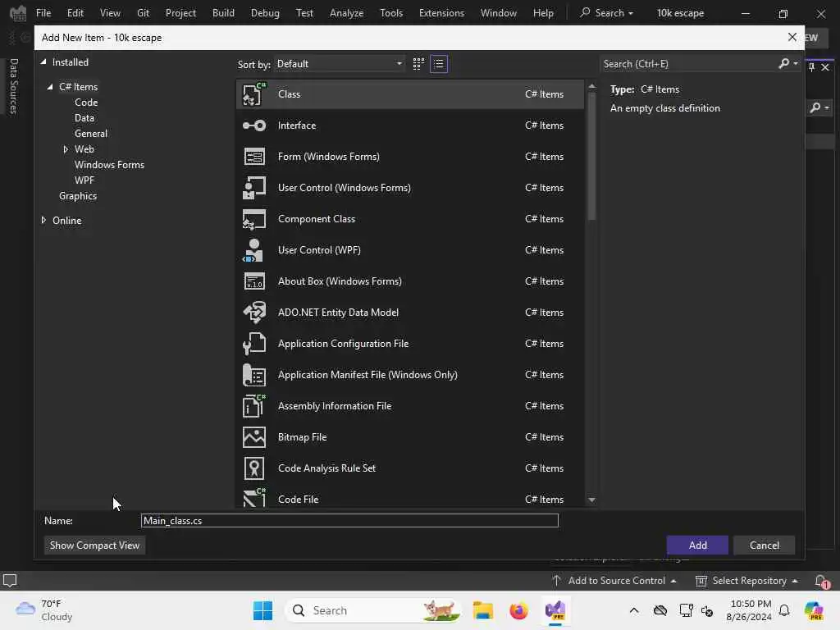Open the Extensions menu

pos(441,13)
